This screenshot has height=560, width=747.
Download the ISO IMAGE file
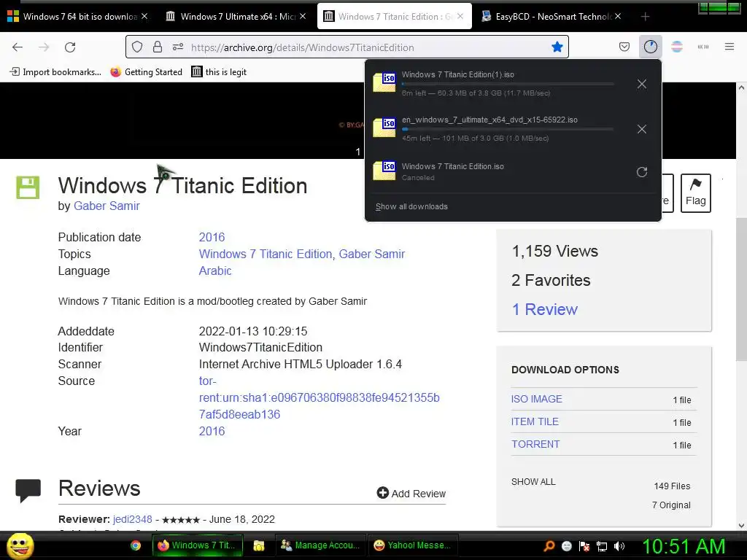click(x=536, y=399)
